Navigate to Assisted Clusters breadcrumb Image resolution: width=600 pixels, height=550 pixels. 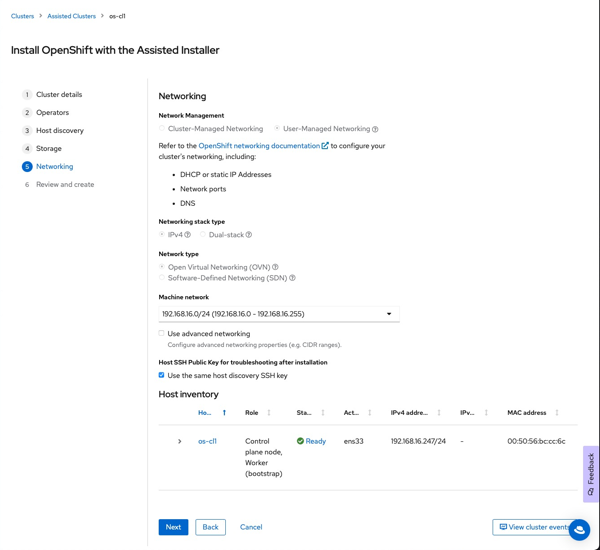tap(72, 16)
